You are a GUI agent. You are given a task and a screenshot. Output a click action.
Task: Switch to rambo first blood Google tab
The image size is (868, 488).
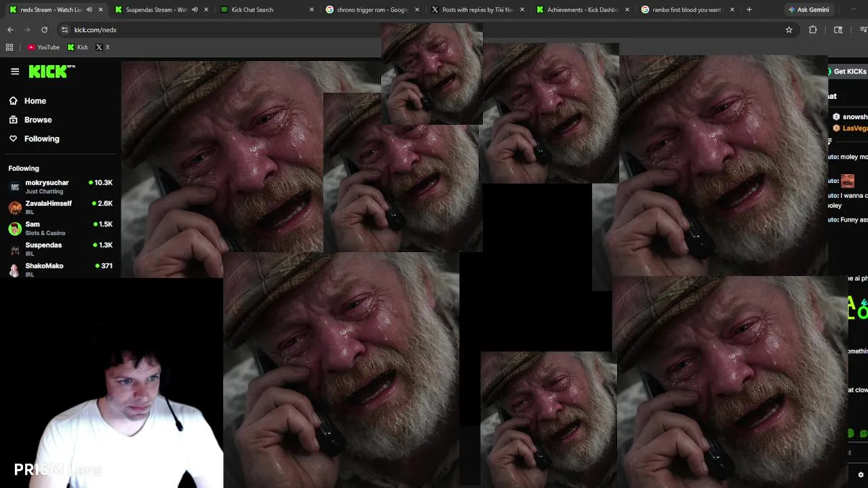(686, 9)
